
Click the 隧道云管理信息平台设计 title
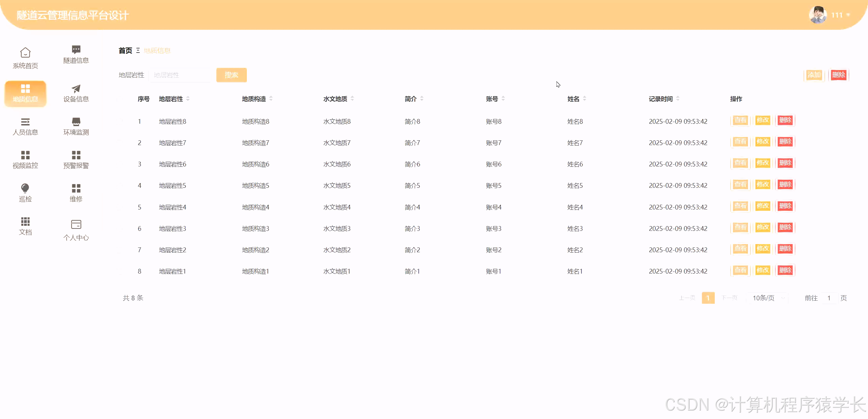[73, 15]
